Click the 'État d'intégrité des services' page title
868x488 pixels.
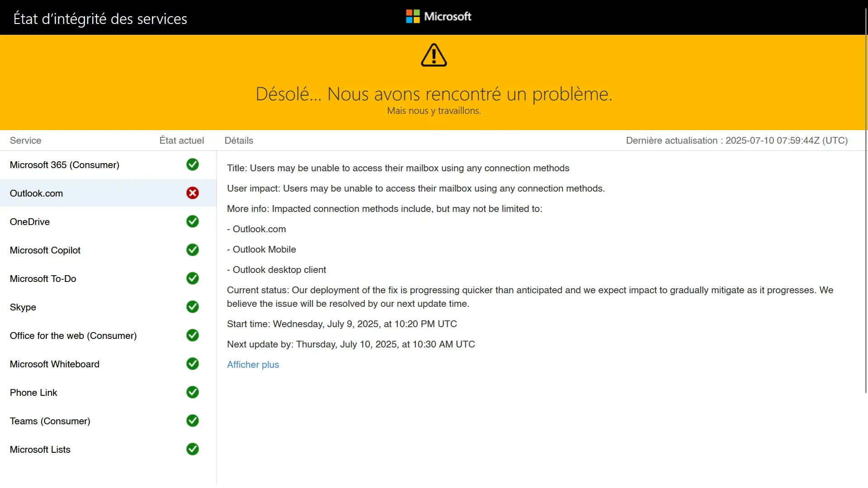tap(100, 19)
